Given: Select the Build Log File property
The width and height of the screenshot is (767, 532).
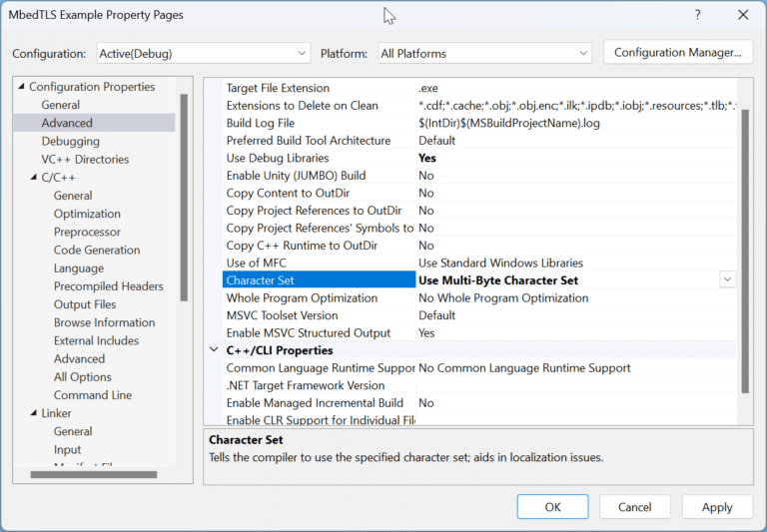Looking at the screenshot, I should click(x=261, y=123).
